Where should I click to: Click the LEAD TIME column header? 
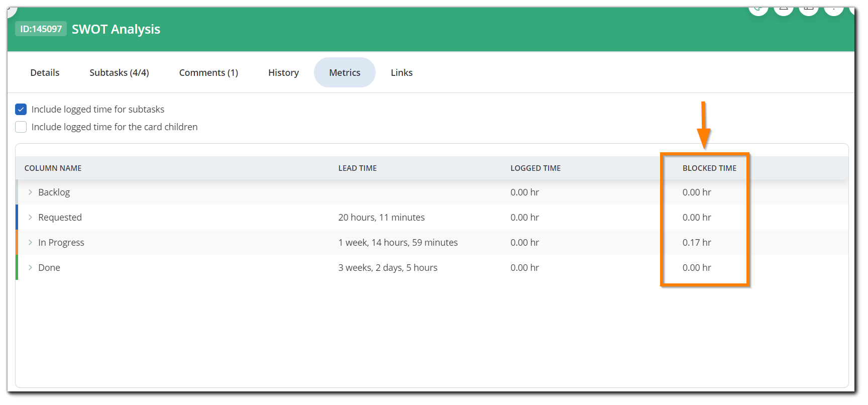click(357, 168)
